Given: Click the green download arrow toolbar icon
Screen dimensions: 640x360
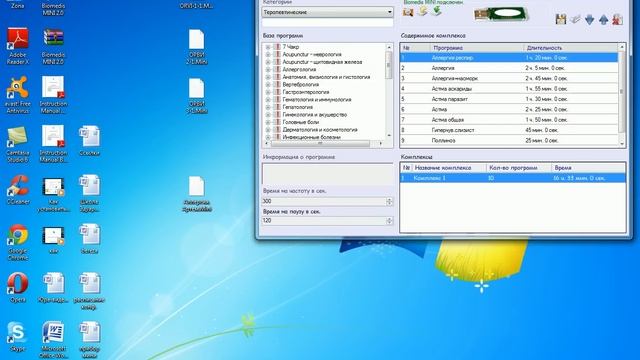Looking at the screenshot, I should coord(437,11).
